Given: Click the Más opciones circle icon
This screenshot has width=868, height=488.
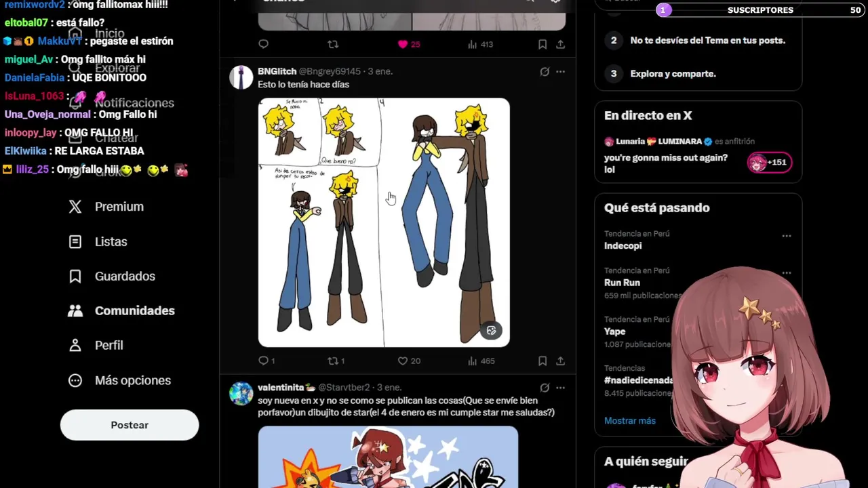Looking at the screenshot, I should point(75,380).
